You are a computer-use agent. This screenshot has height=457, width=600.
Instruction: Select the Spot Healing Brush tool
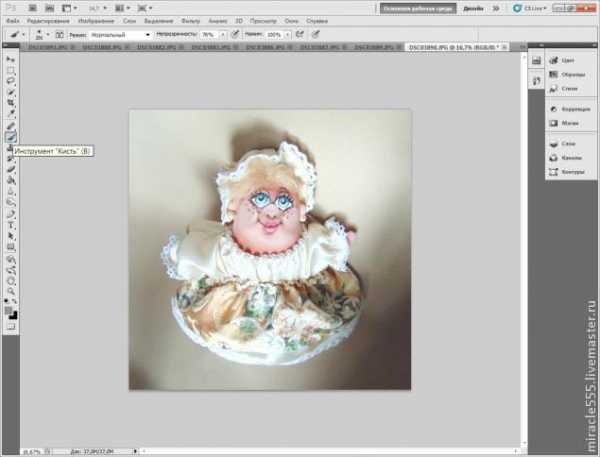tap(11, 126)
